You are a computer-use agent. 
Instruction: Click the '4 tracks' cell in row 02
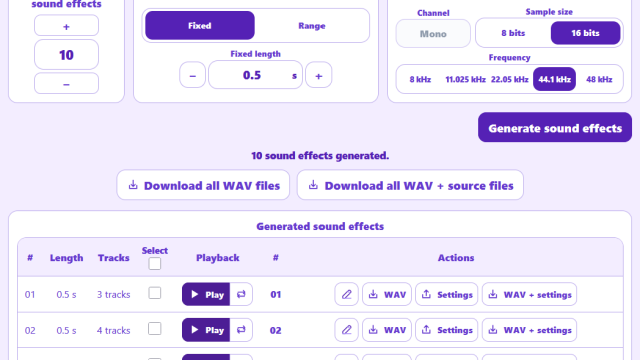(113, 330)
